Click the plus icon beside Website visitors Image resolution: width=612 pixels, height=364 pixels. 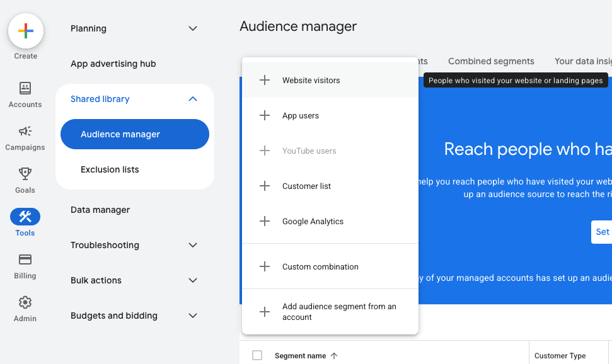coord(265,80)
